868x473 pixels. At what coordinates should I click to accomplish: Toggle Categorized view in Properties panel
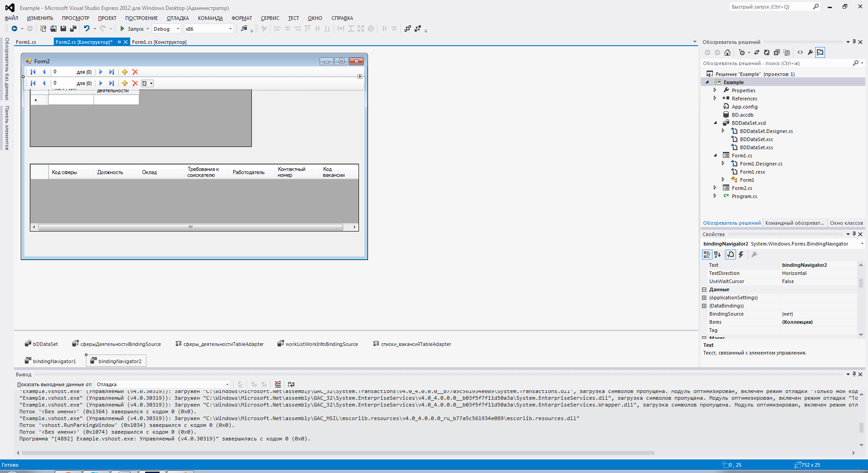pos(707,255)
